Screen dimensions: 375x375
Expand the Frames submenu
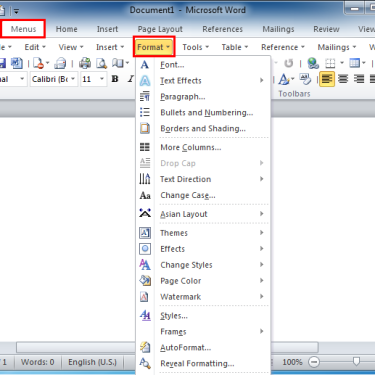(262, 331)
